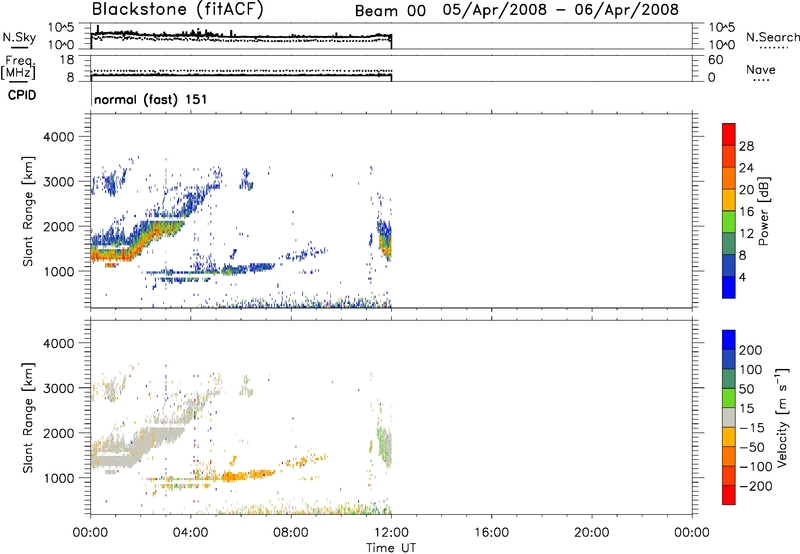Pick the bright blue bottom segment of power color bar
800x554 pixels.
[729, 287]
